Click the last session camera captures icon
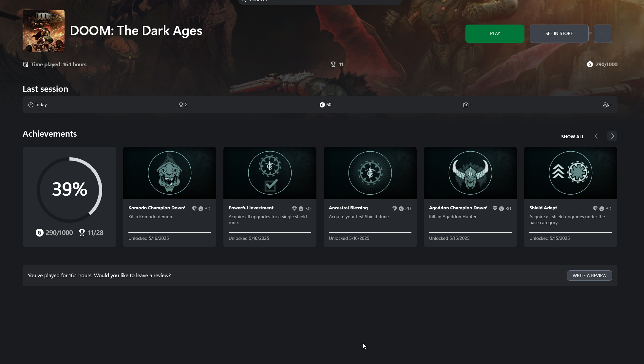This screenshot has width=644, height=364. tap(465, 105)
